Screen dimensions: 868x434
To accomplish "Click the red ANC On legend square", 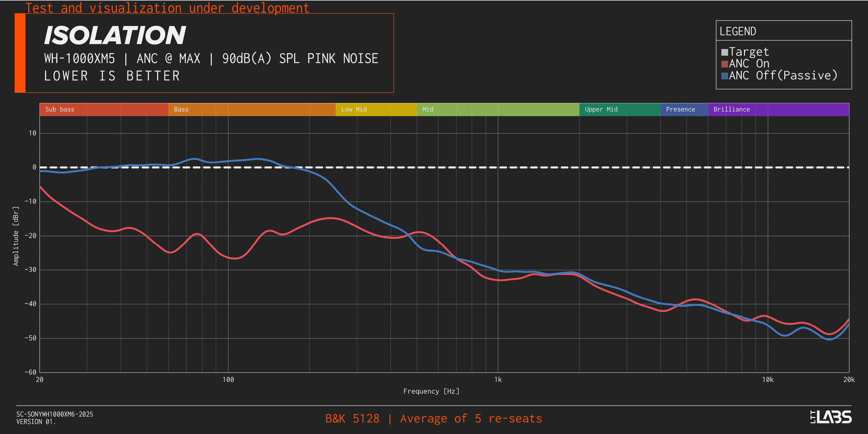I will (x=724, y=64).
